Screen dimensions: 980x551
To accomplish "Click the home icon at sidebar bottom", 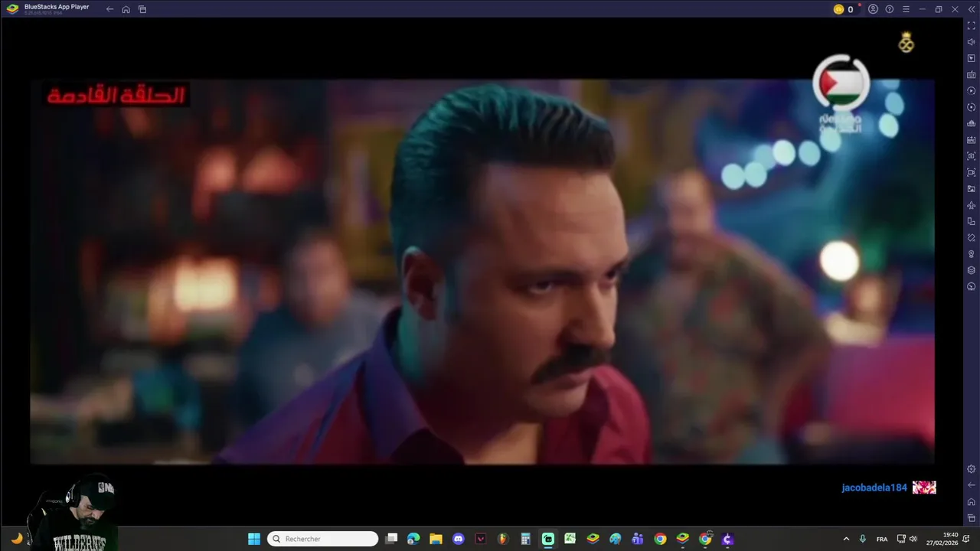I will point(971,502).
